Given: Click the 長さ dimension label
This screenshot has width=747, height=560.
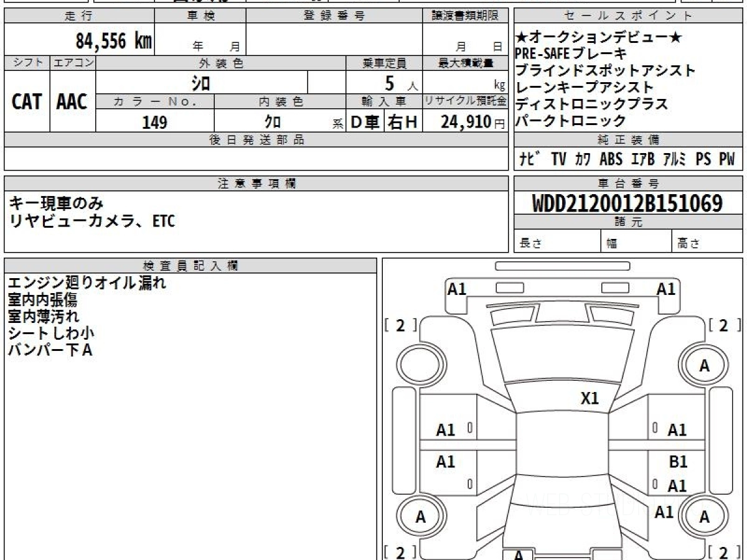Looking at the screenshot, I should pos(531,243).
